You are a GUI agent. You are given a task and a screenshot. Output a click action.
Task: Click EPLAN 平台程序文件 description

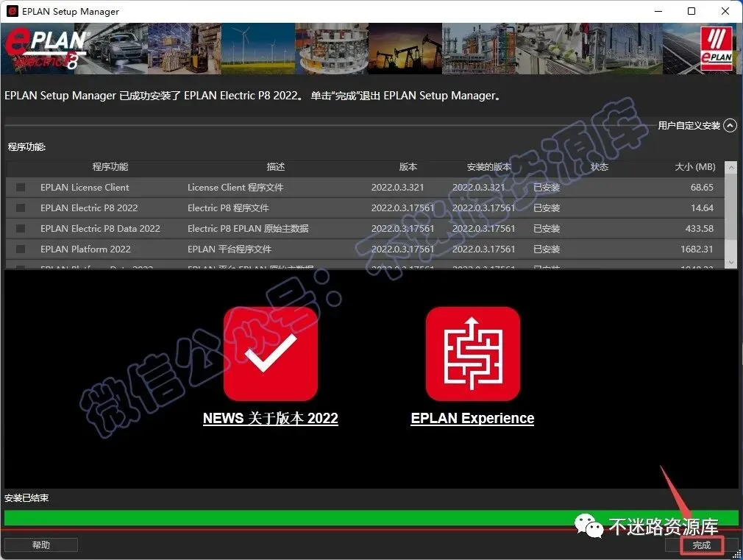click(230, 249)
